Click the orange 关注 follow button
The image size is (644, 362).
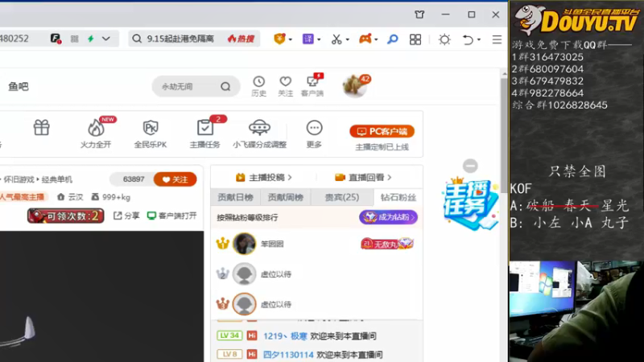coord(175,179)
